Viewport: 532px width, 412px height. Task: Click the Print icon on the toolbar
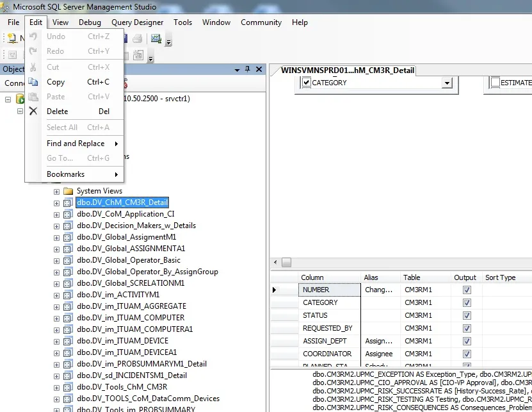coord(138,37)
